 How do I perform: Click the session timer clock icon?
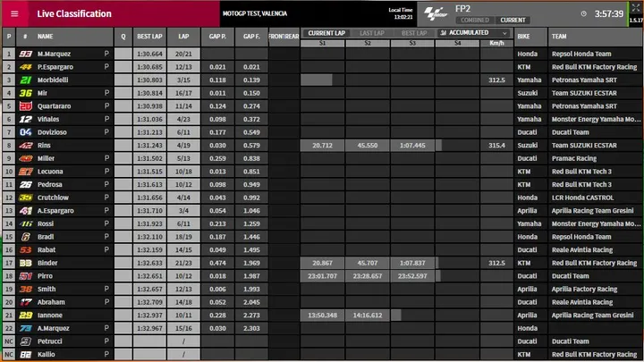[583, 14]
